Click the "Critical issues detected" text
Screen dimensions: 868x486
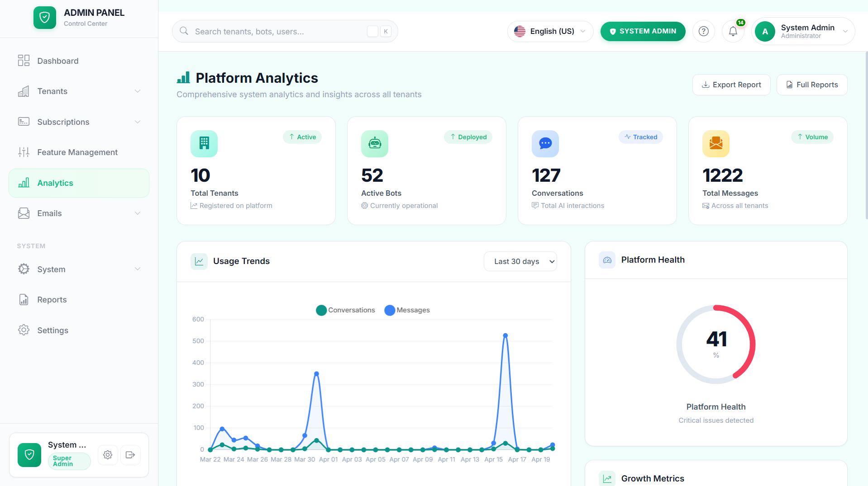(716, 420)
